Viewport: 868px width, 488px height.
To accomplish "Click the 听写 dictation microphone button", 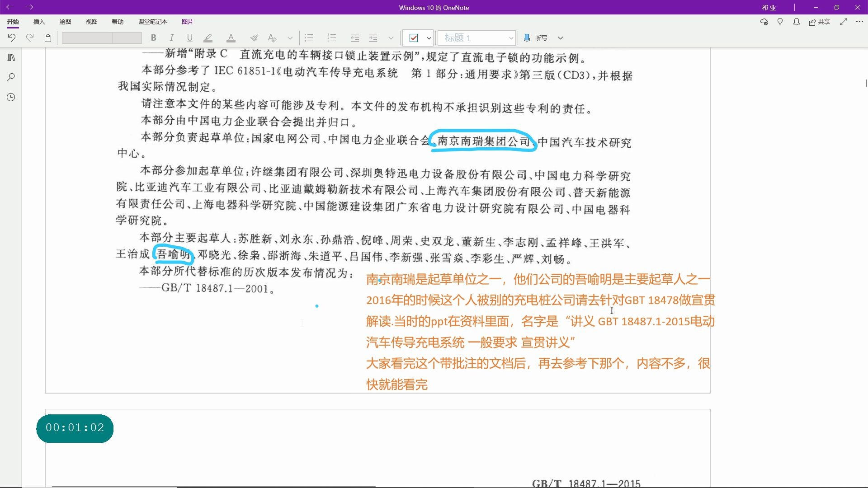I will coord(535,38).
